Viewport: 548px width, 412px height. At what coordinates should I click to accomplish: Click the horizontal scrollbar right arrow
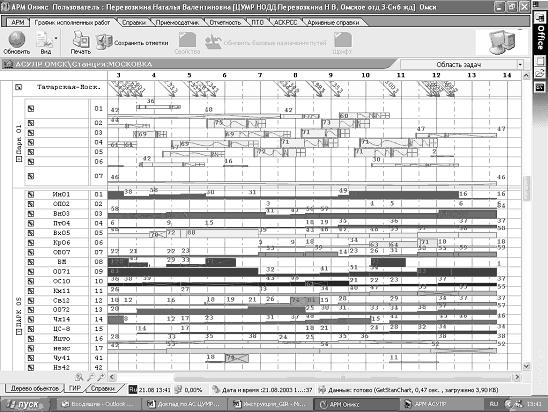[x=517, y=377]
